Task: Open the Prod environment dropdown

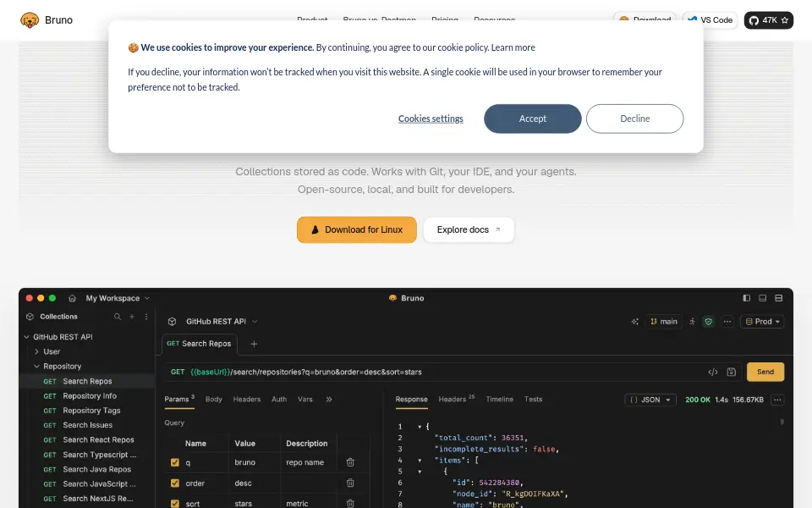Action: click(x=762, y=322)
